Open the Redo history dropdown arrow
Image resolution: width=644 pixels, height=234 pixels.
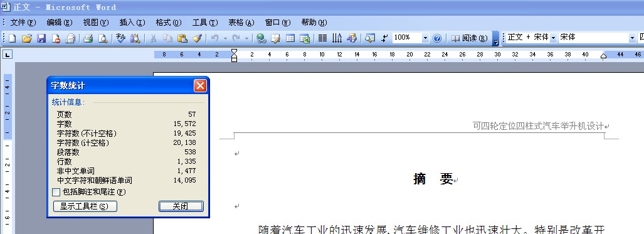246,38
